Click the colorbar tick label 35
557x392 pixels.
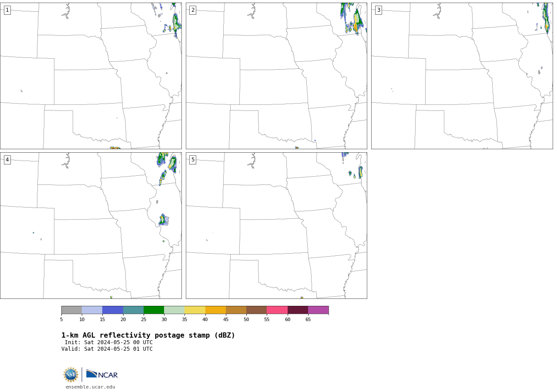tap(185, 319)
